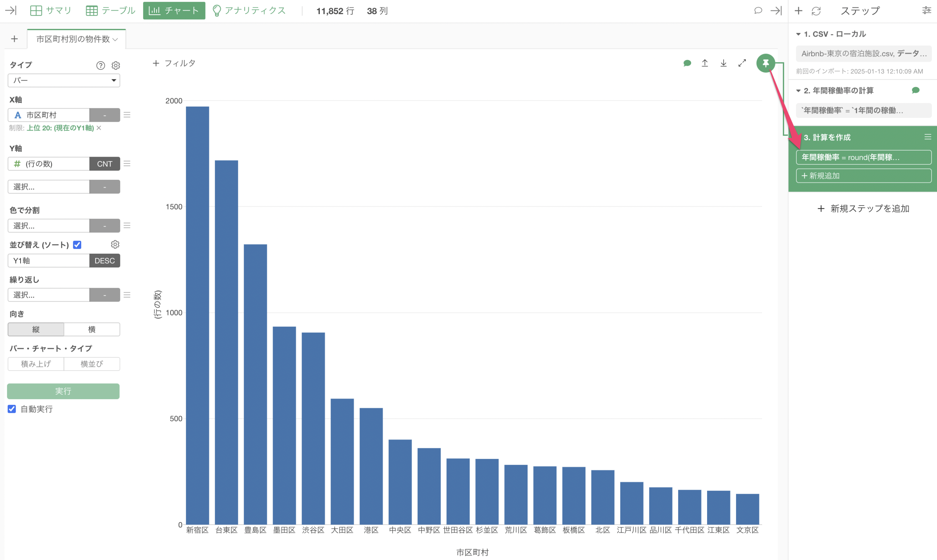937x560 pixels.
Task: Toggle the 自動実行 checkbox
Action: tap(12, 409)
